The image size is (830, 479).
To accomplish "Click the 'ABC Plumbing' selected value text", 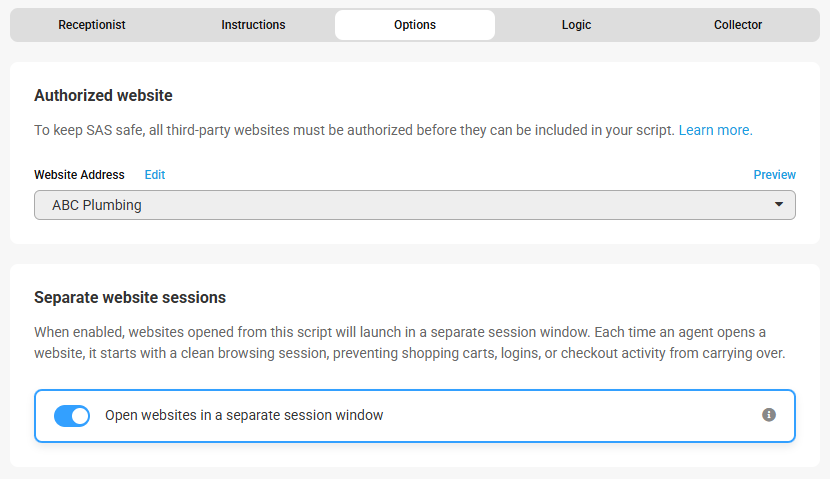I will (97, 205).
